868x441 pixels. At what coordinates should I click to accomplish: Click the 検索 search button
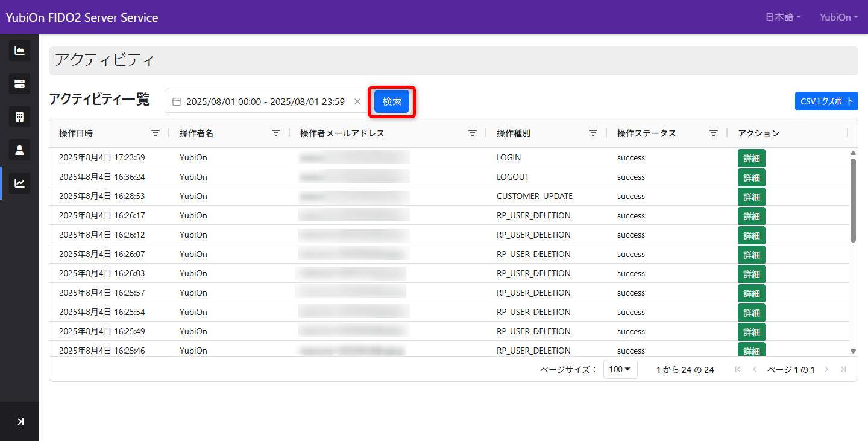point(392,101)
